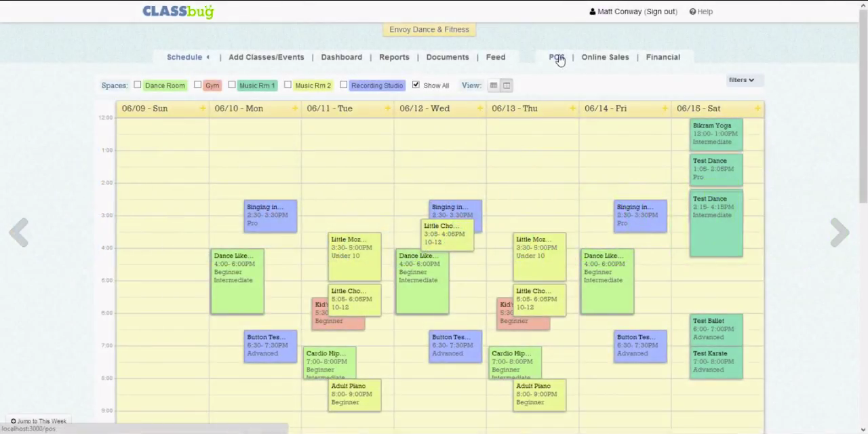The height and width of the screenshot is (434, 868).
Task: Click the Envoy Dance & Fitness label
Action: pyautogui.click(x=429, y=29)
